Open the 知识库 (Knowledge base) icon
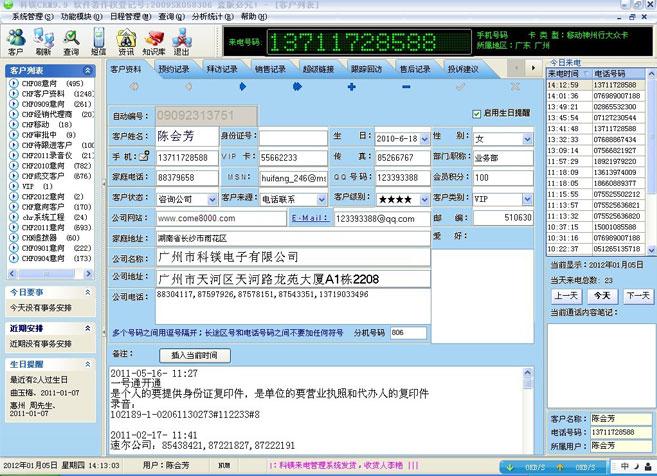The height and width of the screenshot is (476, 657). [153, 40]
